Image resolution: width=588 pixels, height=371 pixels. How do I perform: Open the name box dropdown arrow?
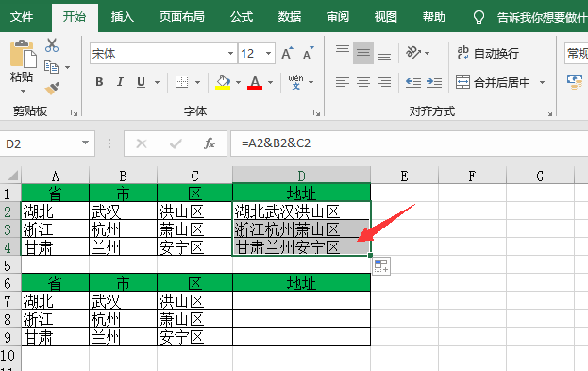(86, 143)
